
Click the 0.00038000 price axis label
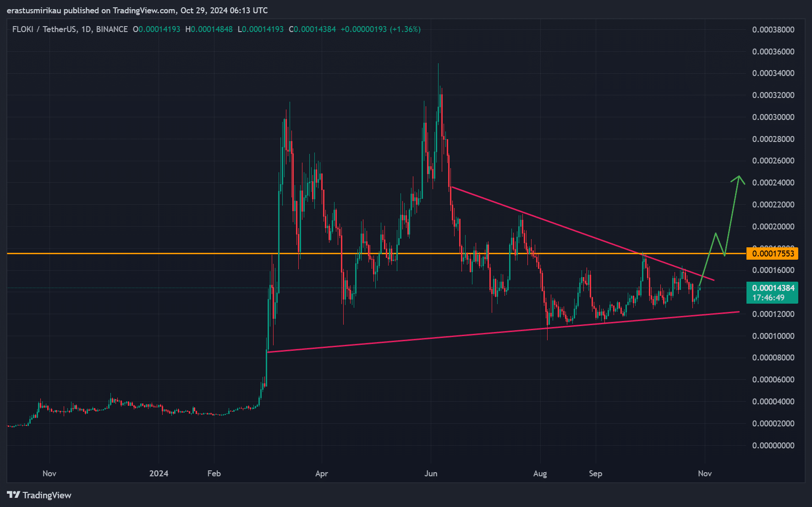(773, 30)
